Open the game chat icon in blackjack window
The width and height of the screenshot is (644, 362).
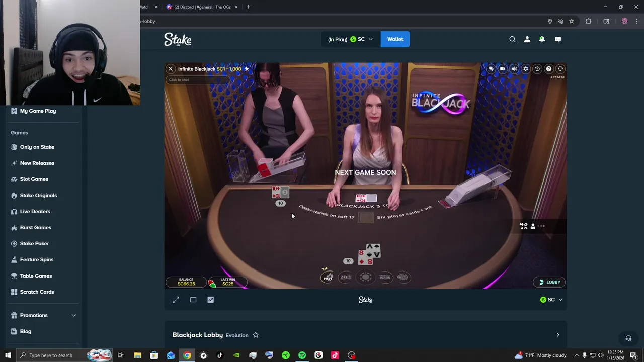click(x=491, y=69)
